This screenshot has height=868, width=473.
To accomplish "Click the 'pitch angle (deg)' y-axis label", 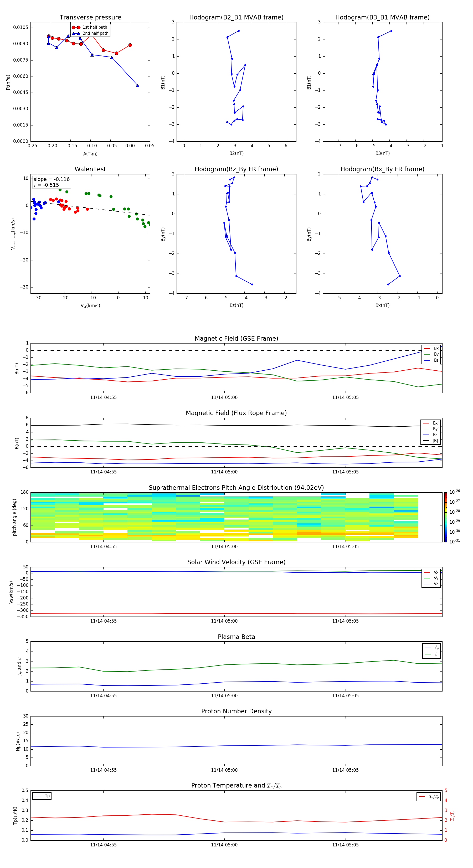I will point(14,517).
